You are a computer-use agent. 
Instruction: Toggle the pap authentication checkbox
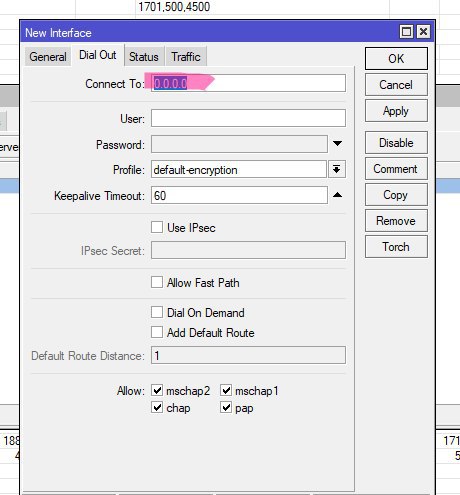226,407
